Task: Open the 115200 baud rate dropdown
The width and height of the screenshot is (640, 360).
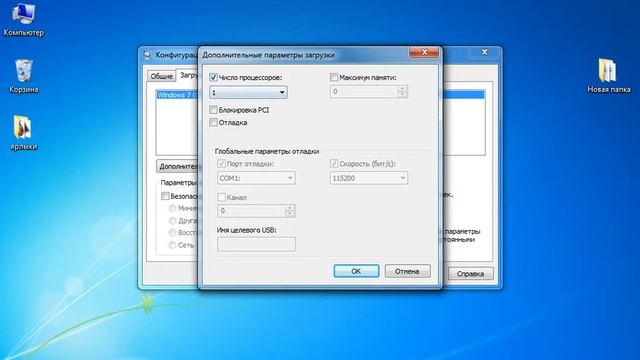Action: pos(369,178)
